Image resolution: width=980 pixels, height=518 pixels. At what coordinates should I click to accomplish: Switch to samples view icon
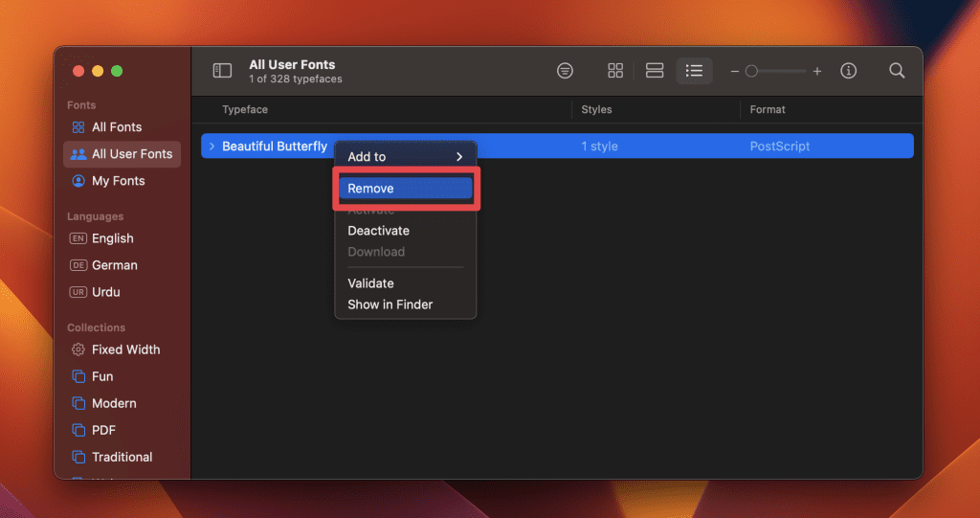point(655,71)
